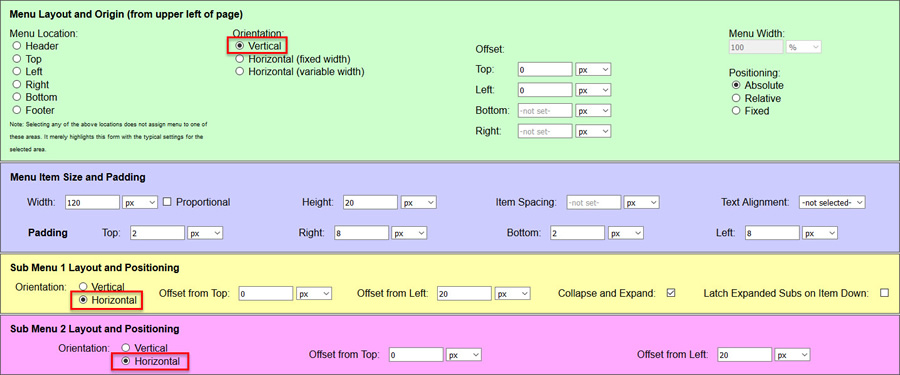Image resolution: width=900 pixels, height=375 pixels.
Task: Click the Padding Left input field
Action: pos(772,233)
